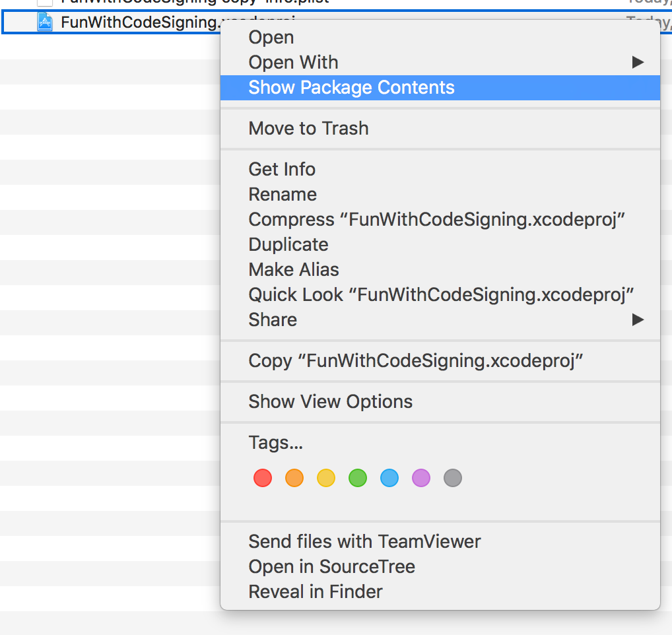Apply the yellow tag color
This screenshot has height=635, width=672.
326,478
